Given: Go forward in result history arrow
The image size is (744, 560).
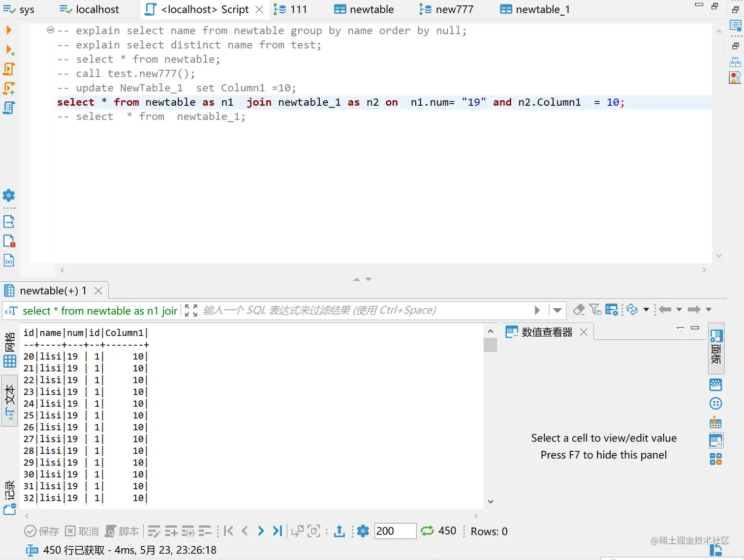Looking at the screenshot, I should pyautogui.click(x=694, y=309).
